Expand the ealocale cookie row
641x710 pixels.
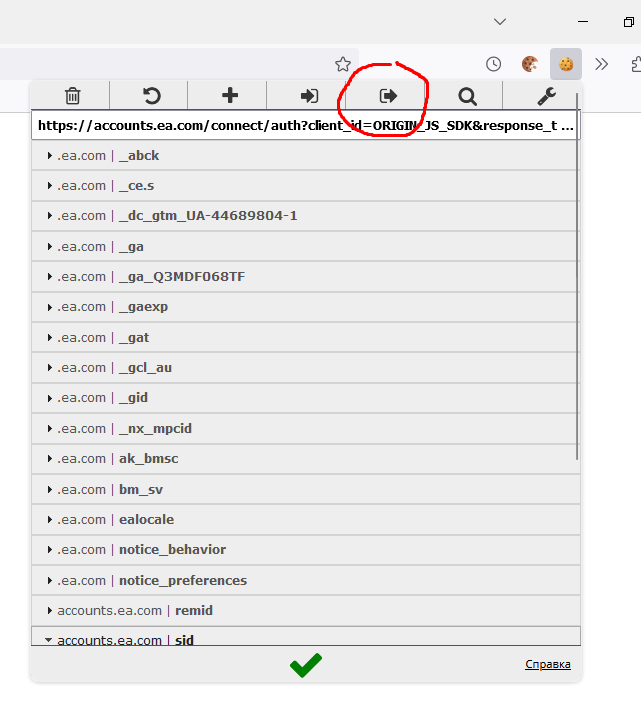tap(306, 519)
